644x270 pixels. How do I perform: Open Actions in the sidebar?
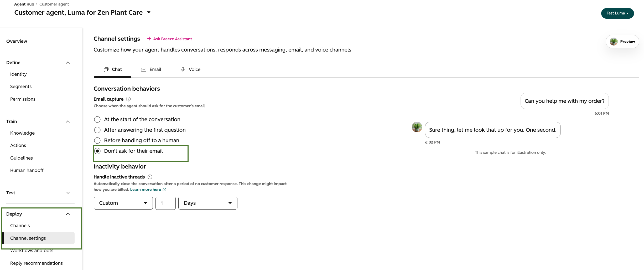[x=18, y=145]
